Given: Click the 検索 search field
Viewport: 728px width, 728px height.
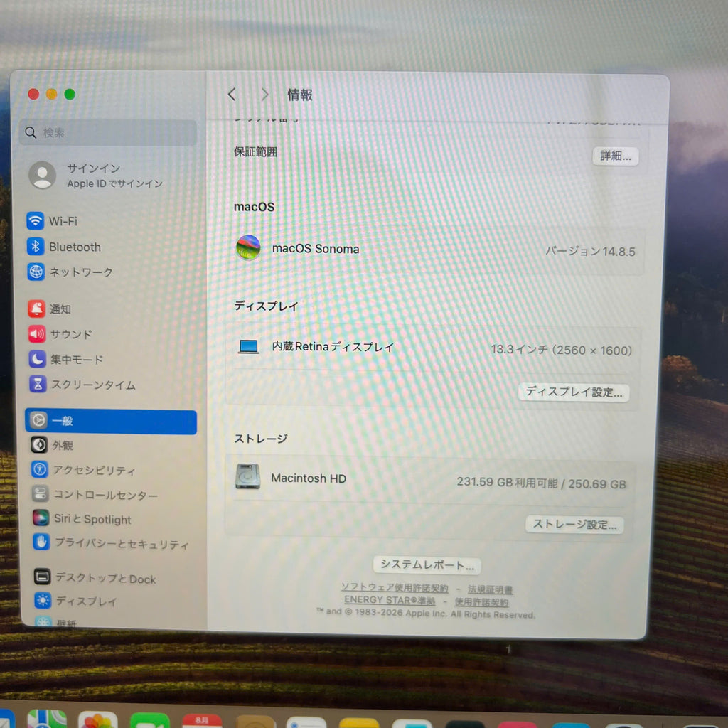Looking at the screenshot, I should click(x=108, y=133).
